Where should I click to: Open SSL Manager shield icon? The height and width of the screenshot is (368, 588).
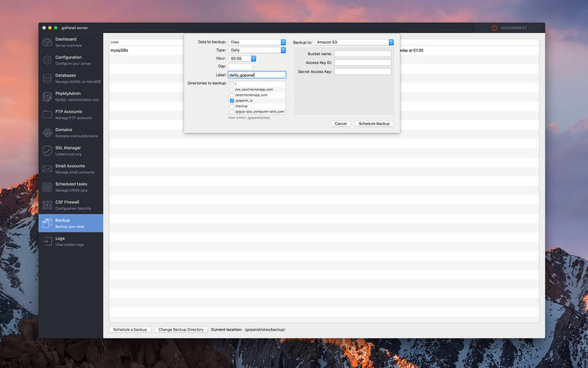(48, 150)
